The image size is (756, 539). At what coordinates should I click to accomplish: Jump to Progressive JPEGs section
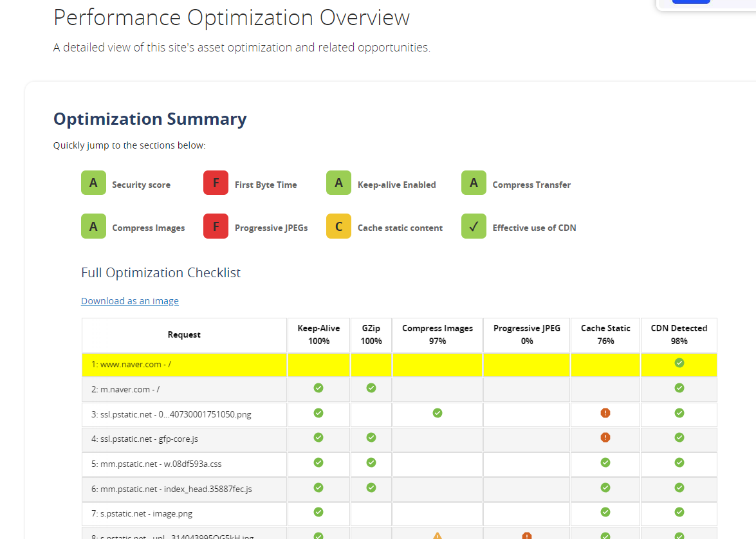[271, 228]
